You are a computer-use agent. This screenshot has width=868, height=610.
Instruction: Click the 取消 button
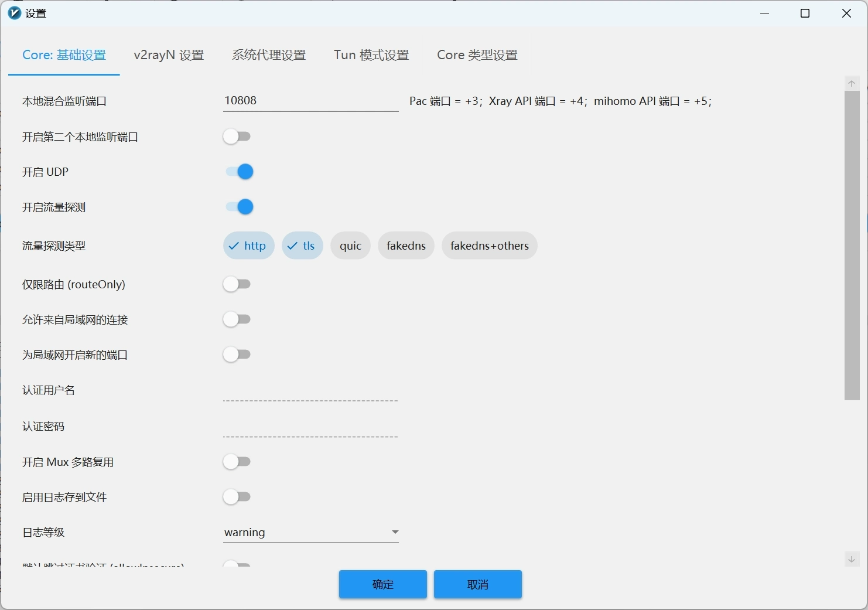pos(478,584)
